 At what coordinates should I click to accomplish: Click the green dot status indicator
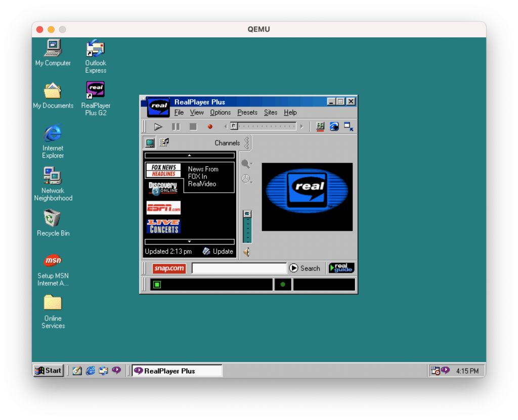283,285
